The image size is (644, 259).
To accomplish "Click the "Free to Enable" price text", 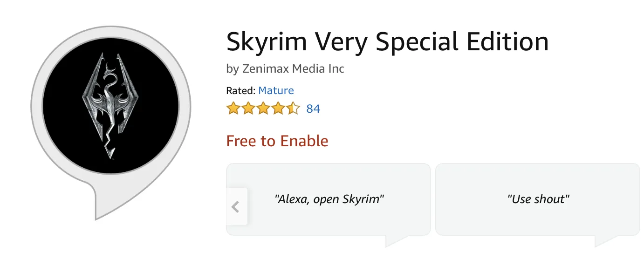I will [x=277, y=141].
